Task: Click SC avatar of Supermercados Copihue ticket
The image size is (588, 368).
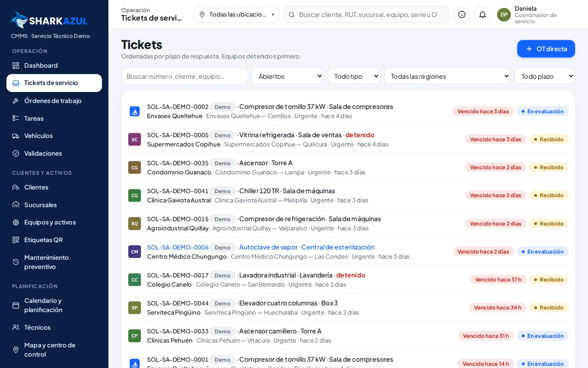Action: pyautogui.click(x=135, y=139)
